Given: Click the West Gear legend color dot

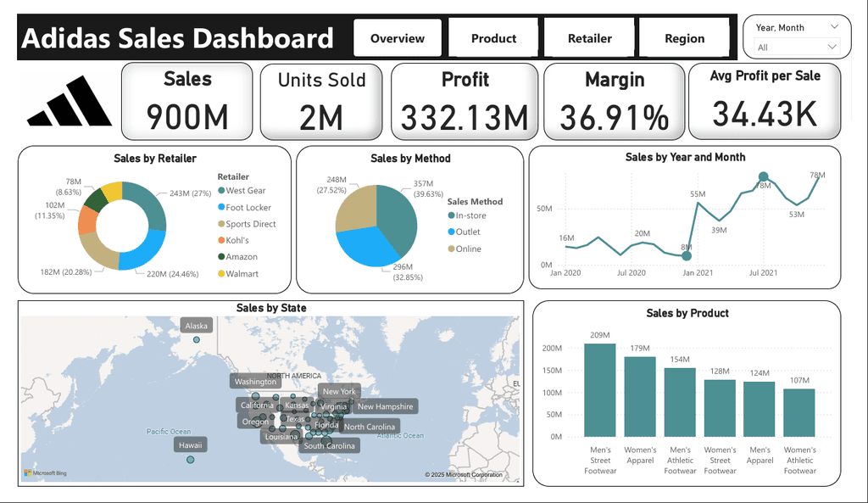Looking at the screenshot, I should 221,191.
